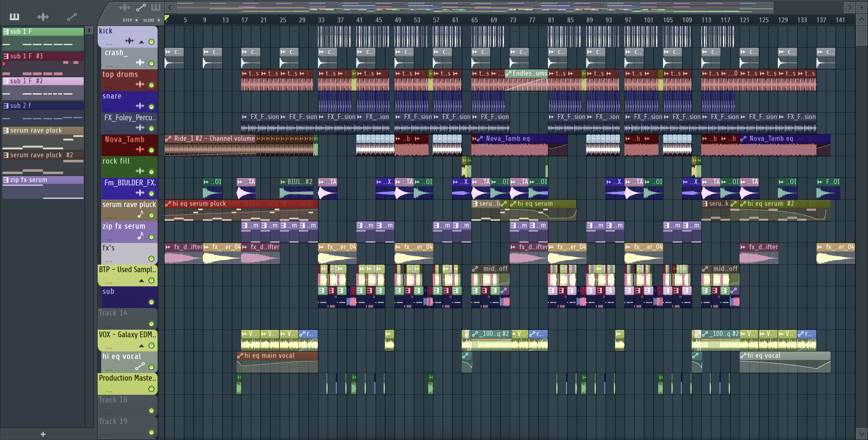The width and height of the screenshot is (868, 440).
Task: Mute the top drums track
Action: [152, 85]
